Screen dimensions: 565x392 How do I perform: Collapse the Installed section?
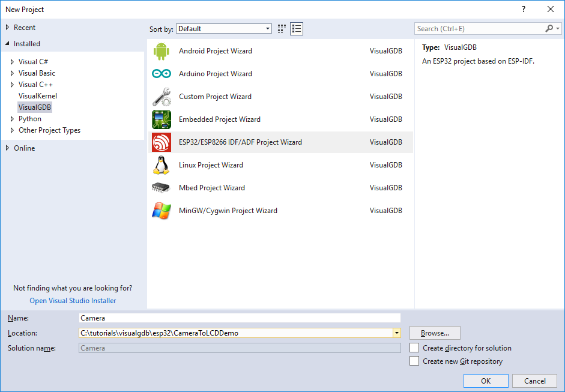tap(7, 44)
